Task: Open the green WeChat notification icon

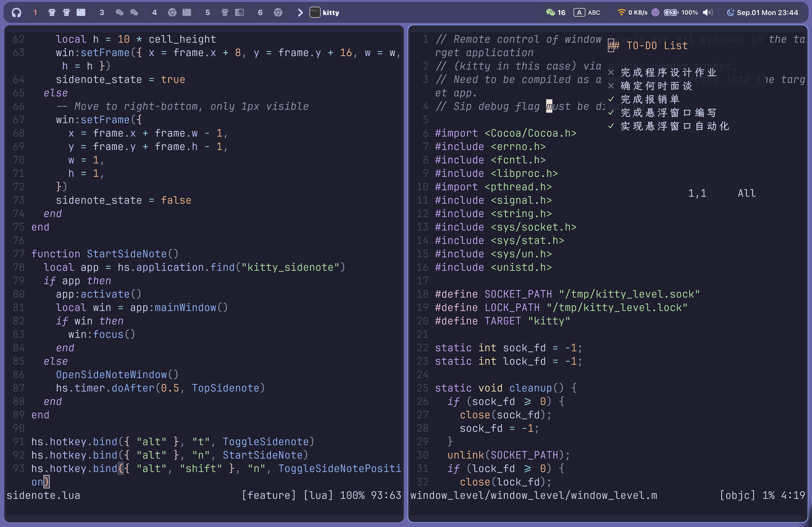Action: (x=550, y=13)
